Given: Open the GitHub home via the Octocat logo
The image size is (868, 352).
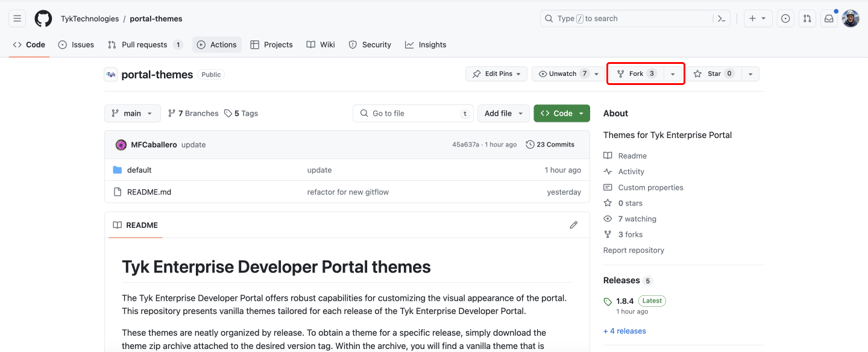Looking at the screenshot, I should point(43,18).
